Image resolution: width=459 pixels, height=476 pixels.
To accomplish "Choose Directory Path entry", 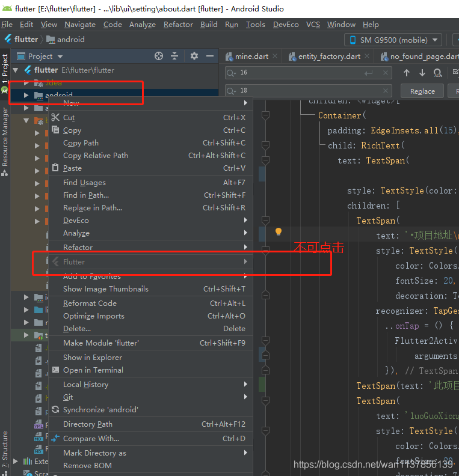I will point(150,424).
